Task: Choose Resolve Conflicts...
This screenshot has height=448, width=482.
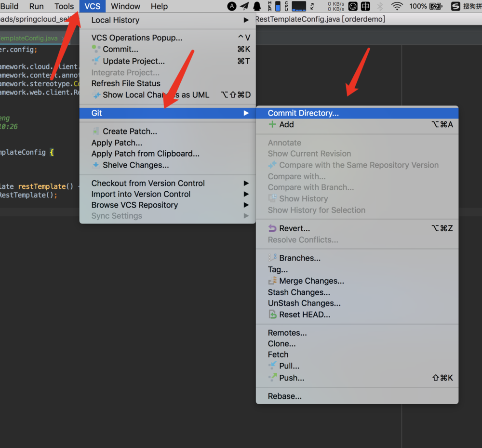Action: click(357, 240)
